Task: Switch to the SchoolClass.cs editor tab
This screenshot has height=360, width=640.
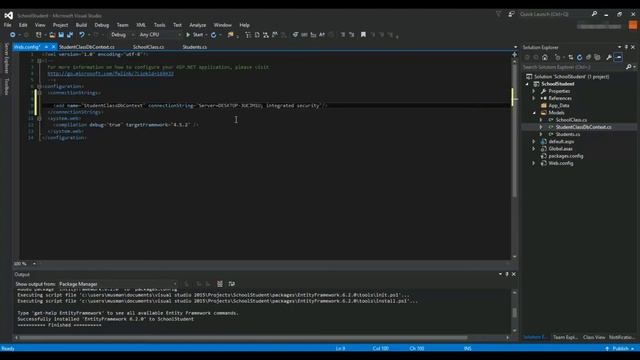Action: click(149, 47)
